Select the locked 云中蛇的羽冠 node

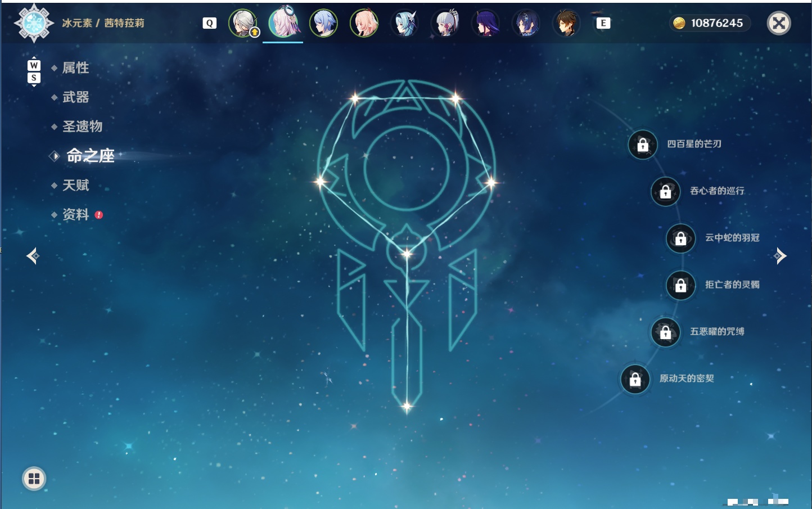point(681,238)
